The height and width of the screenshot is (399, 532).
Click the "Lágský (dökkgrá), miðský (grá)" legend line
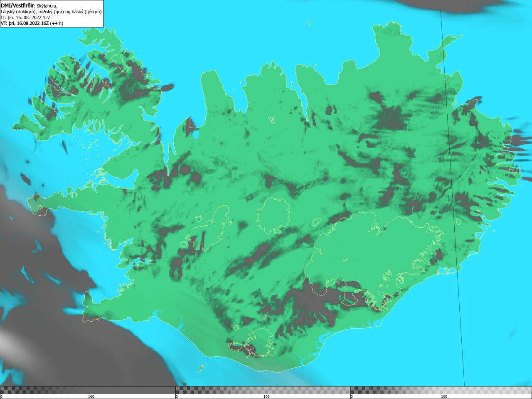click(x=51, y=12)
